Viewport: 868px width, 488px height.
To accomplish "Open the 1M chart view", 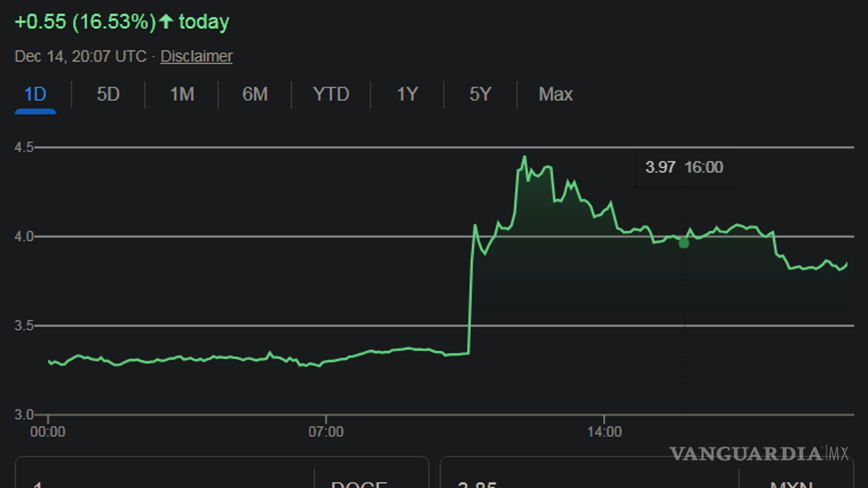I will point(181,94).
